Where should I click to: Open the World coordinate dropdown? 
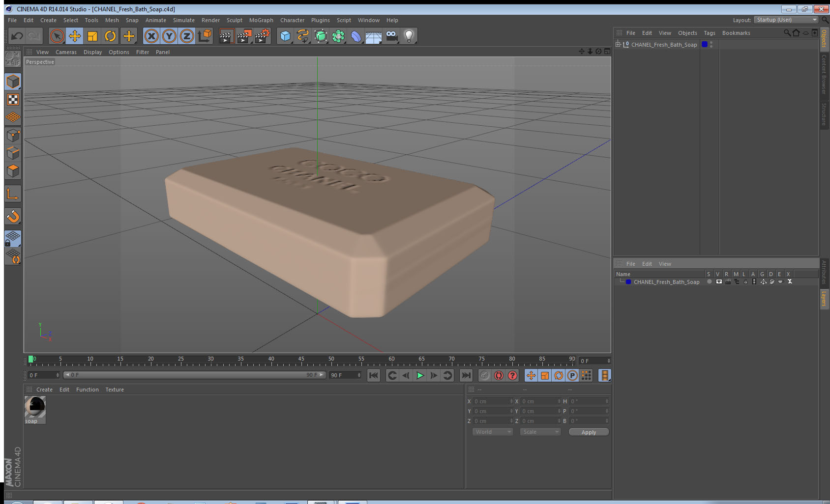(493, 432)
